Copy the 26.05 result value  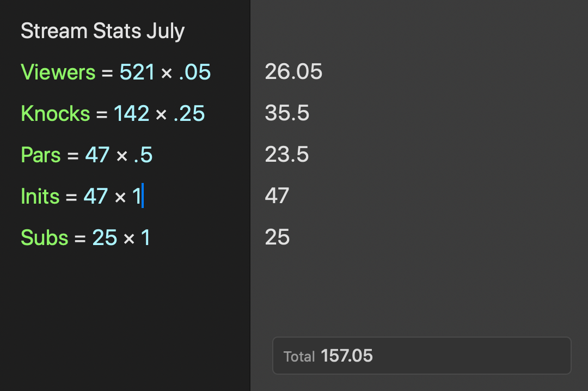[293, 71]
